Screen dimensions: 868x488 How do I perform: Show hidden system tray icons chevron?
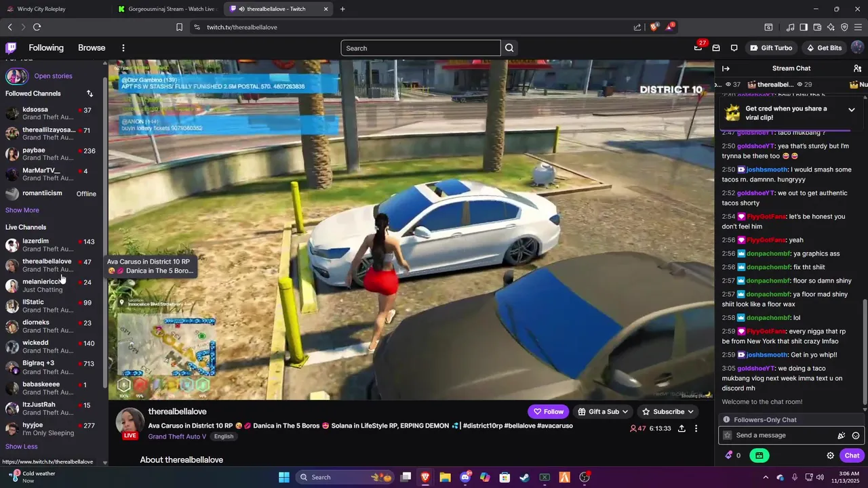(766, 477)
